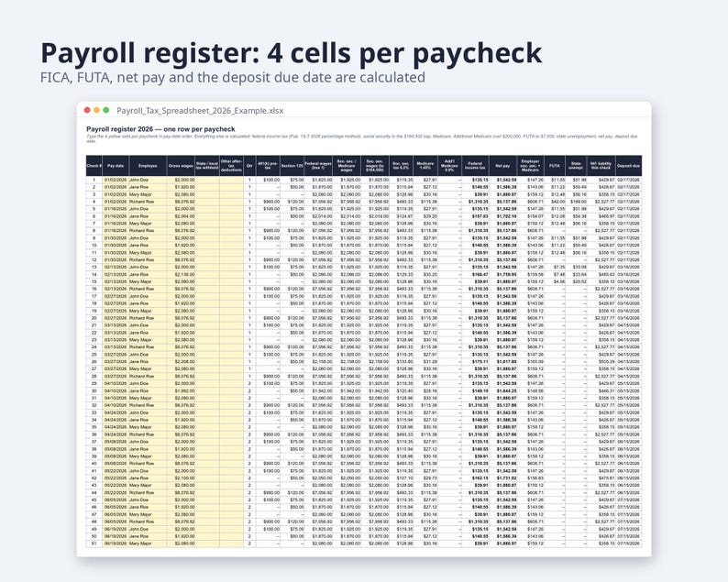This screenshot has height=582, width=728.
Task: Select the Mary Major cell in check row 3
Action: 148,194
